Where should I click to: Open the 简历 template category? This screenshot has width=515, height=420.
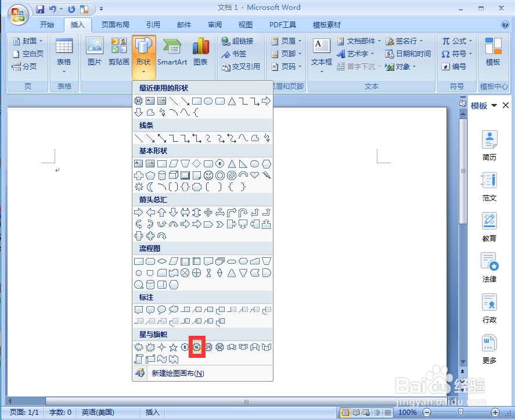click(489, 146)
